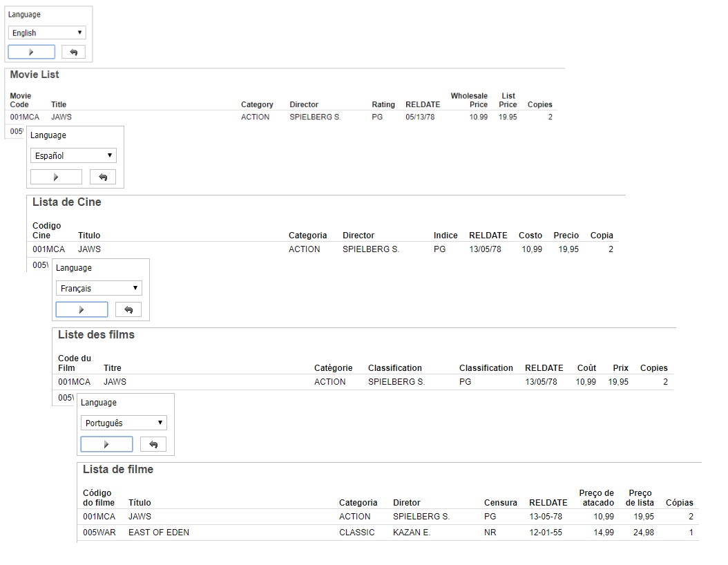Run the report in the Français panel

(x=82, y=309)
